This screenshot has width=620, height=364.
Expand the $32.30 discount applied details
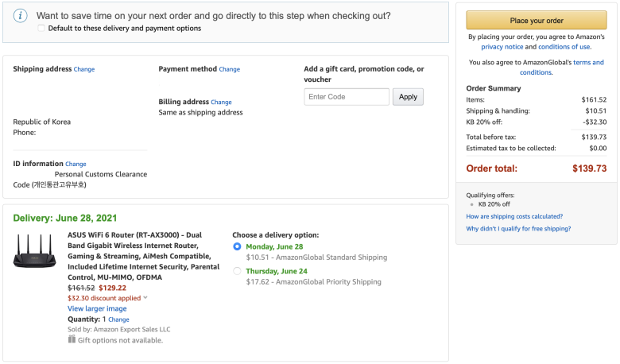coord(145,297)
